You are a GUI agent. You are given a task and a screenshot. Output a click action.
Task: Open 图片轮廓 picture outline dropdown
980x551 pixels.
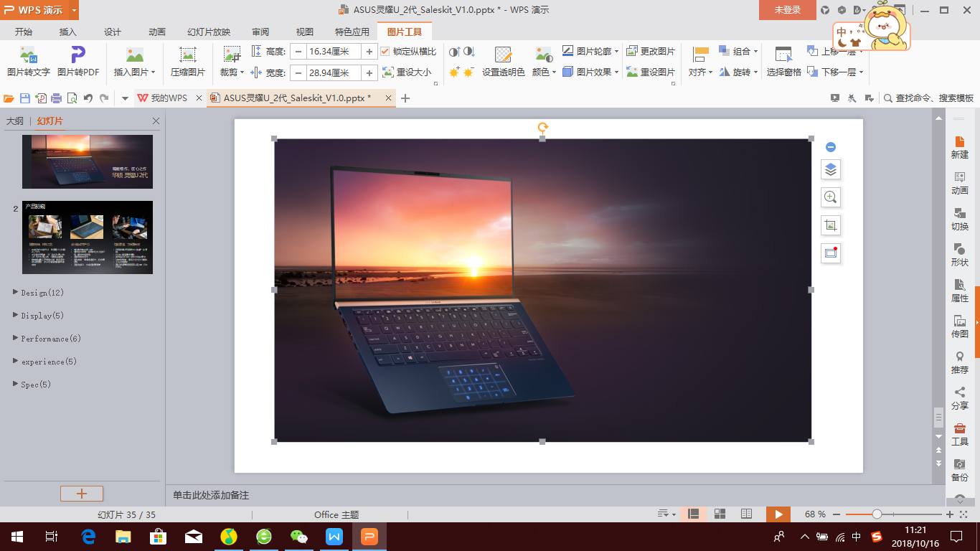click(x=591, y=52)
